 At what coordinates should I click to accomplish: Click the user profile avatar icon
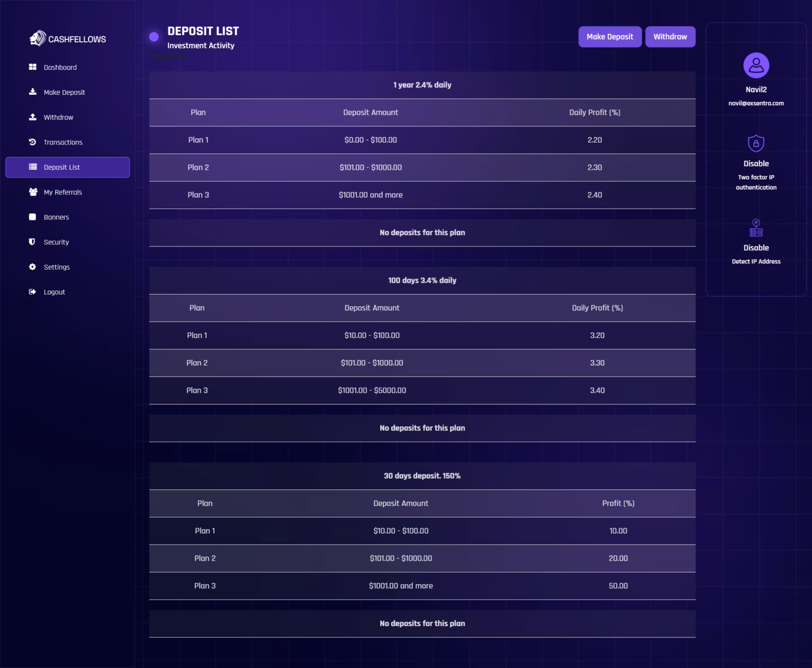tap(756, 65)
